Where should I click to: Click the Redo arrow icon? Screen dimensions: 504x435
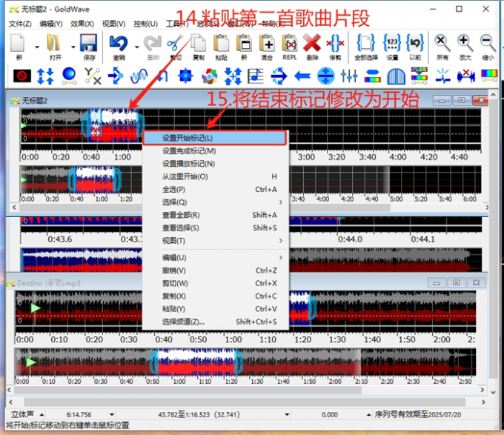(x=153, y=44)
